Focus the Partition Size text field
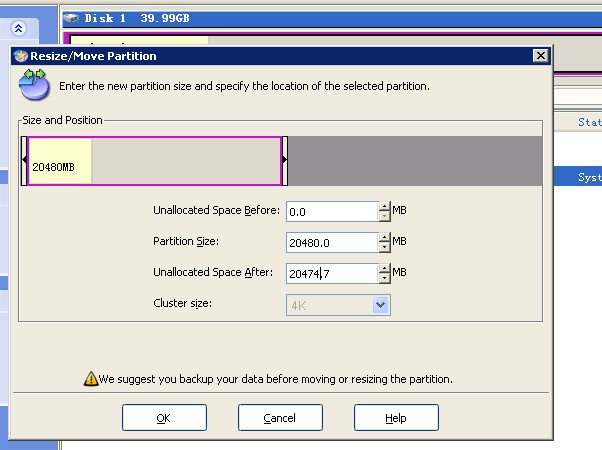 click(331, 242)
